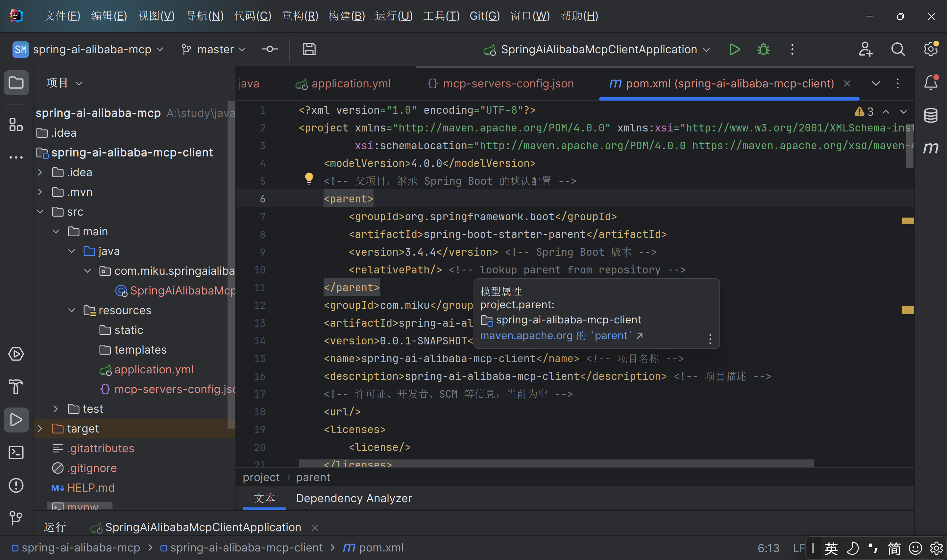Open the 构建(B) menu
This screenshot has height=560, width=947.
[347, 16]
